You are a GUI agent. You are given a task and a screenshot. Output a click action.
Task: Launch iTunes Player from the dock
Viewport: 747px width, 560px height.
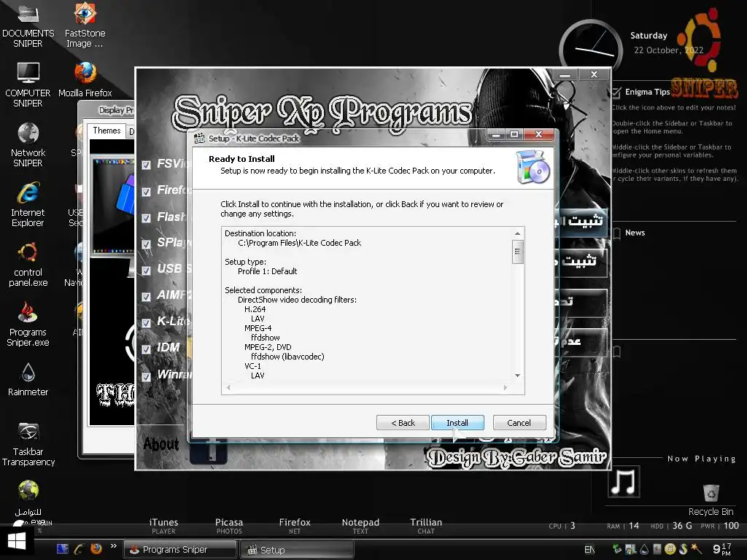click(163, 526)
